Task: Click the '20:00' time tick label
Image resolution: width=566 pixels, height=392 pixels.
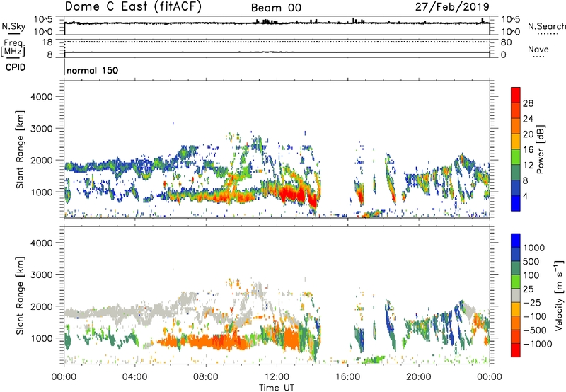Action: [x=418, y=376]
